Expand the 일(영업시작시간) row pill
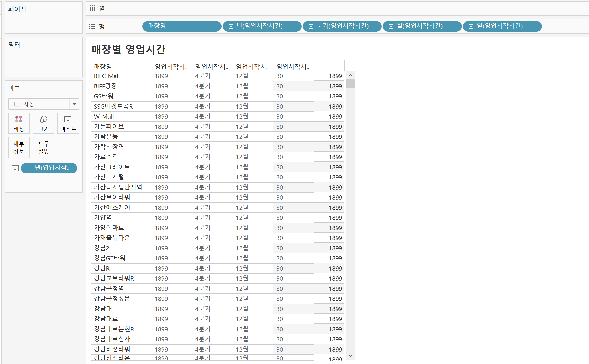The height and width of the screenshot is (364, 589). coord(471,26)
